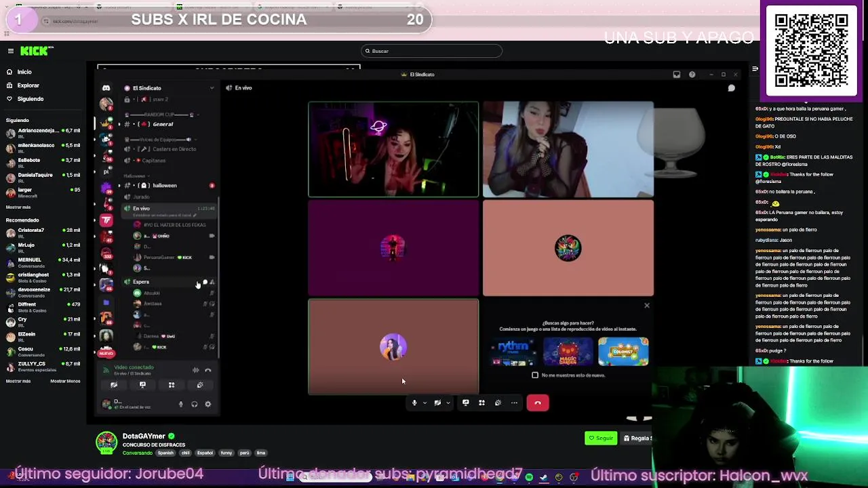Open milenkanolasco channel in sidebar

pos(43,147)
